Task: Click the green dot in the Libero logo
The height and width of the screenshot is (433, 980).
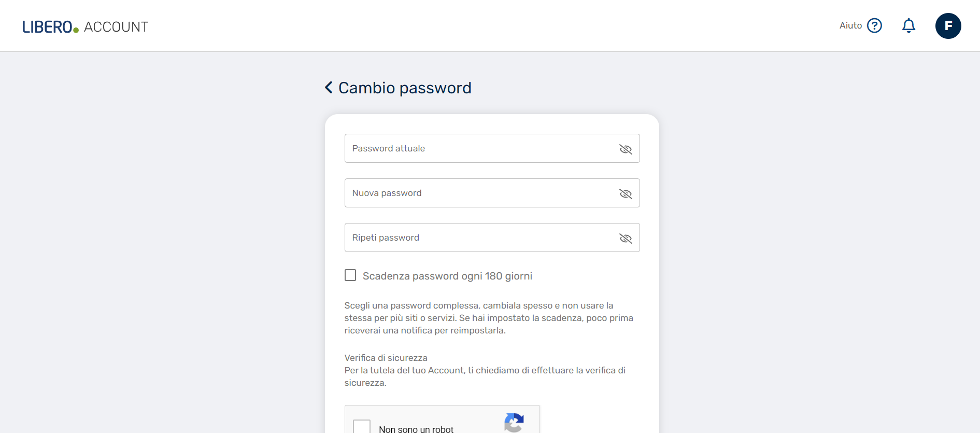Action: (x=75, y=30)
